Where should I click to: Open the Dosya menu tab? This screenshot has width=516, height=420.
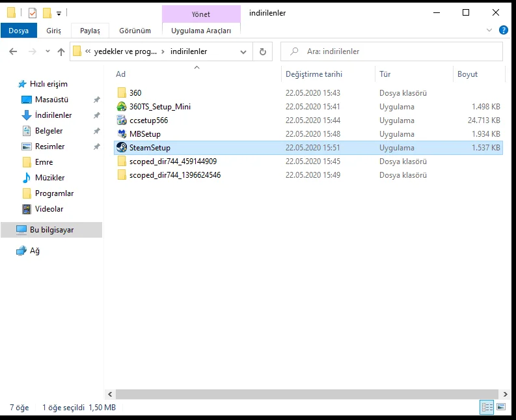[x=18, y=31]
